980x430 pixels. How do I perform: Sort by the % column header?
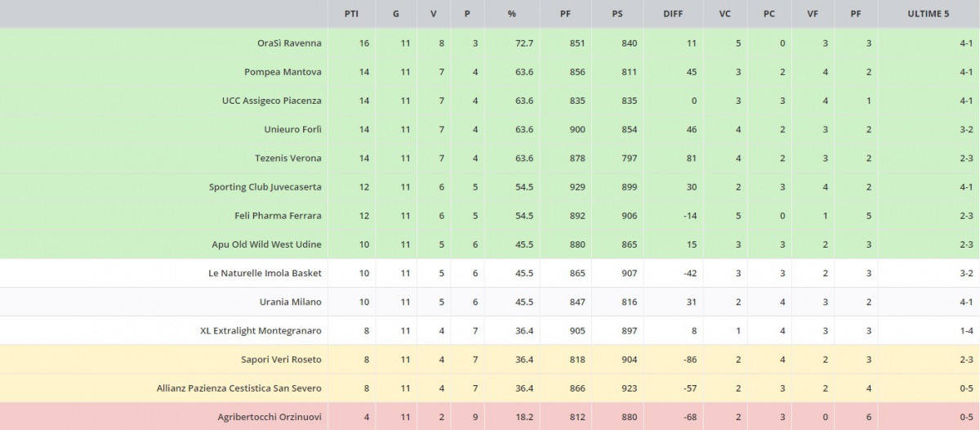coord(512,14)
